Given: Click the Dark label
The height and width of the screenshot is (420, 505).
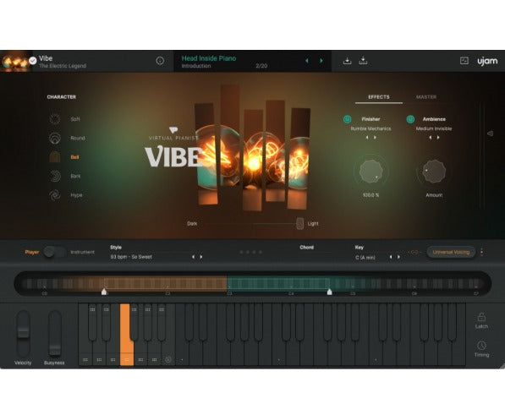Looking at the screenshot, I should coord(192,223).
